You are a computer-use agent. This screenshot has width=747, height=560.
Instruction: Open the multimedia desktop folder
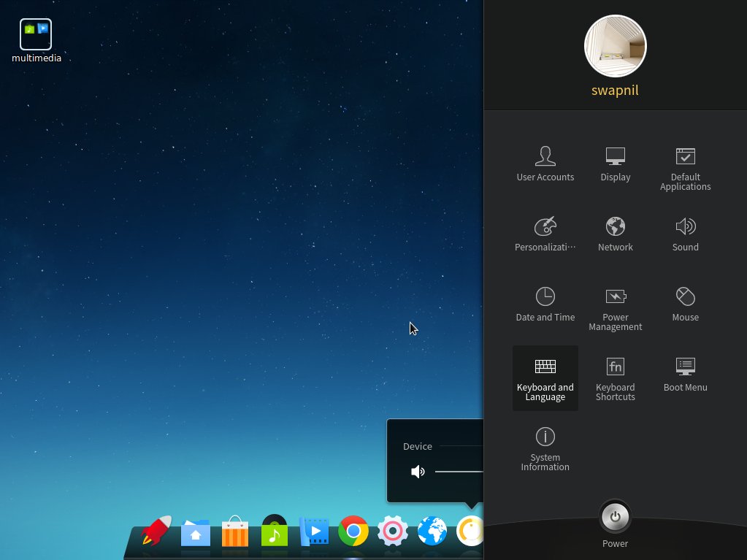(37, 41)
